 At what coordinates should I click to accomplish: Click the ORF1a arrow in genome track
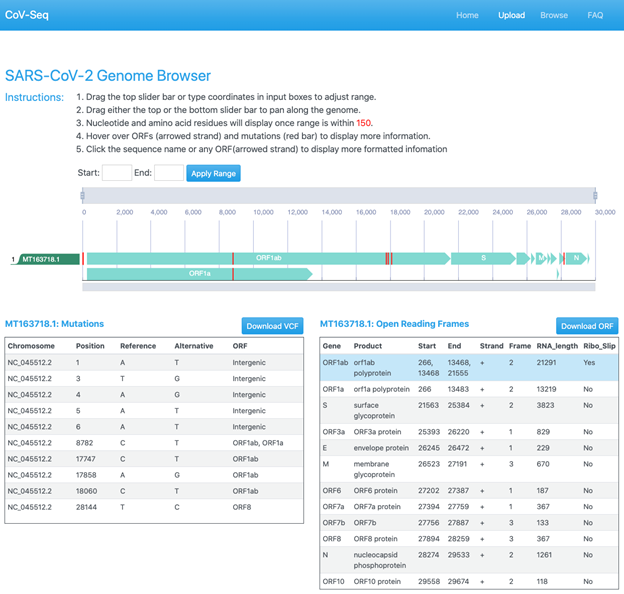coord(200,273)
